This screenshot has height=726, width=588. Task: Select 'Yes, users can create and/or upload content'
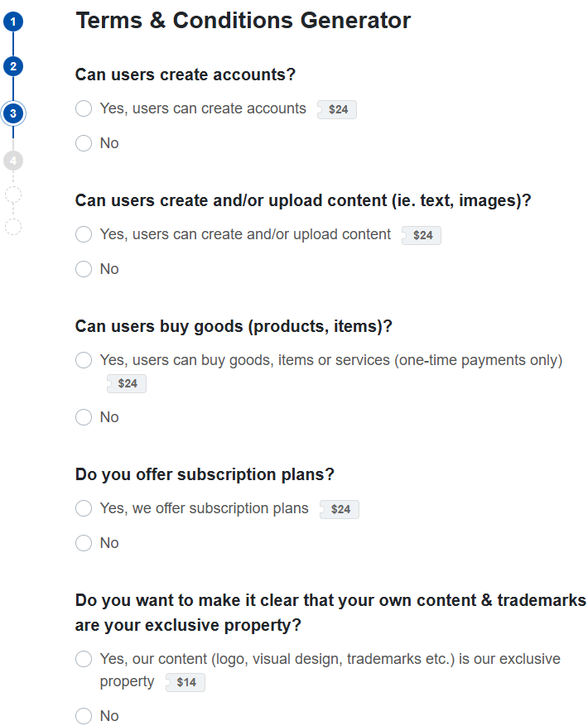click(84, 235)
